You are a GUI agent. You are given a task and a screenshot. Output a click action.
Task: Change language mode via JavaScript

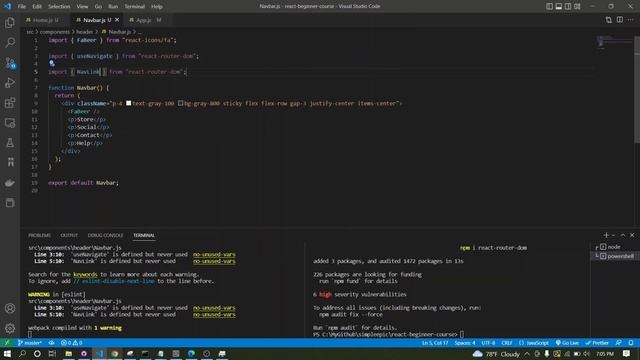tap(533, 343)
